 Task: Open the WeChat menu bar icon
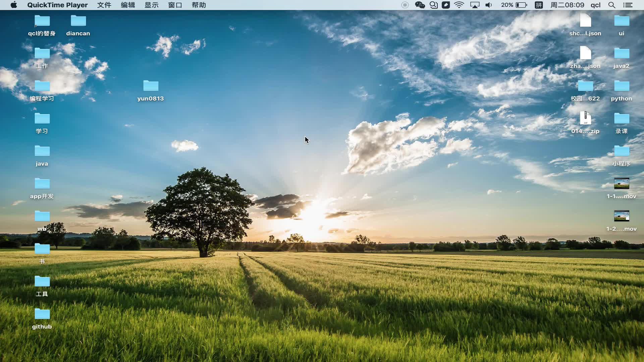tap(420, 5)
